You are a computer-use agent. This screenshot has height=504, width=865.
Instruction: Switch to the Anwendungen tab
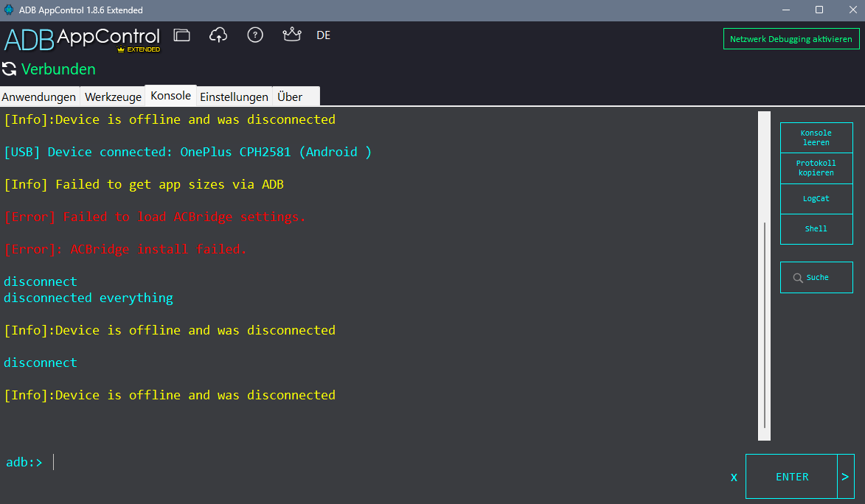[39, 97]
